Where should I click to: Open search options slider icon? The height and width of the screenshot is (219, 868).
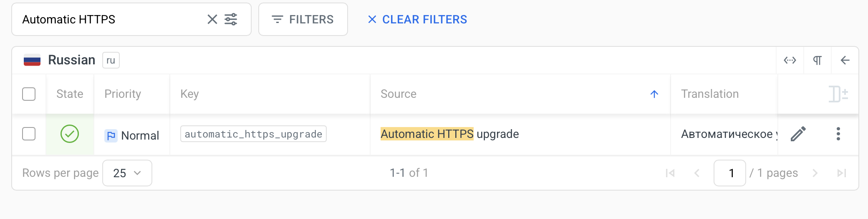click(231, 19)
